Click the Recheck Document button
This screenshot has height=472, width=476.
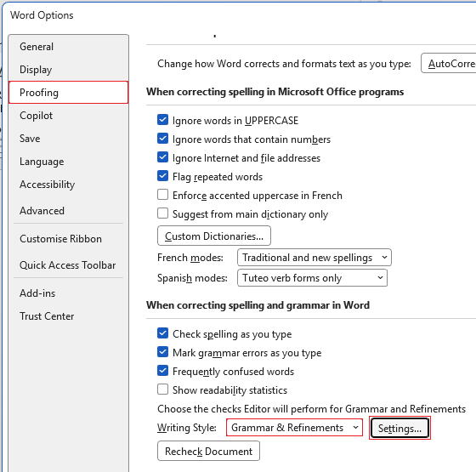[x=208, y=451]
